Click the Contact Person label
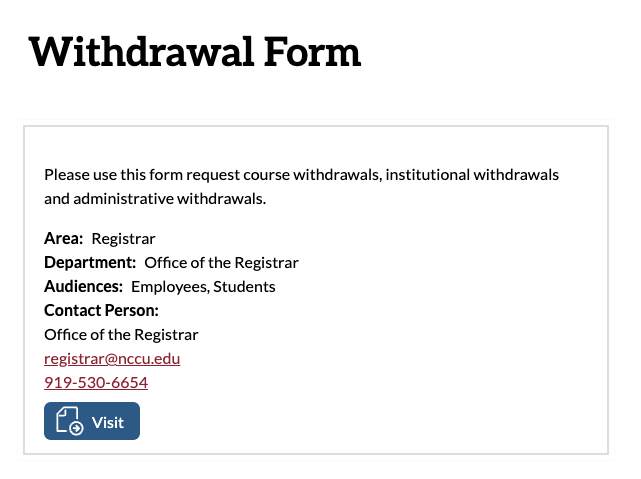The height and width of the screenshot is (479, 641). click(x=101, y=311)
